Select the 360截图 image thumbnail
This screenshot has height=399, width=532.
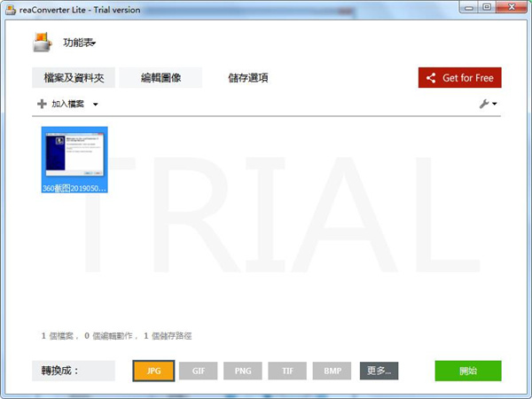[x=74, y=160]
